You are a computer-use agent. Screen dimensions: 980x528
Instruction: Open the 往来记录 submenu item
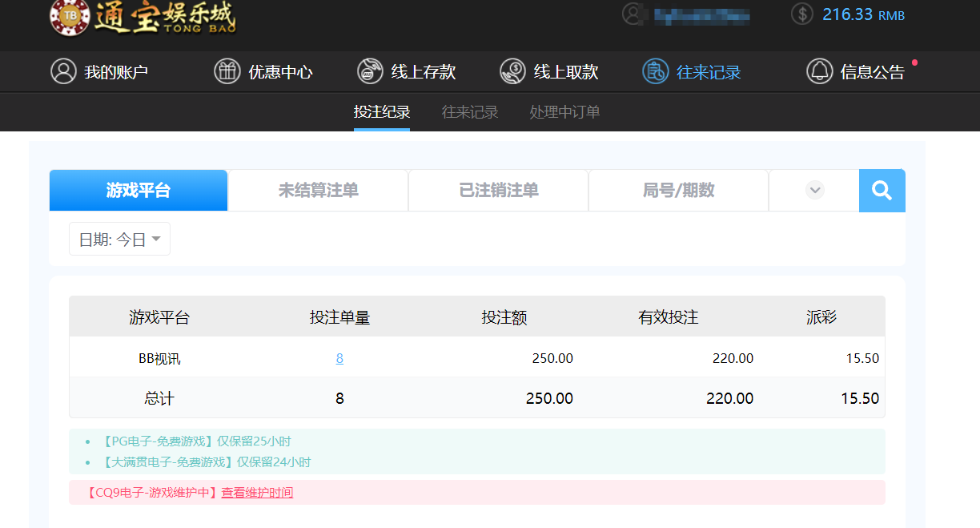pos(469,112)
